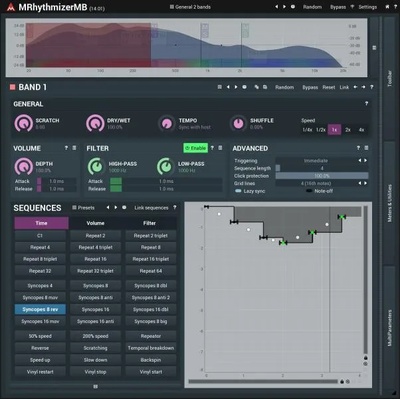Click the spectrum analyzer menu icon
The height and width of the screenshot is (400, 400).
[x=374, y=48]
